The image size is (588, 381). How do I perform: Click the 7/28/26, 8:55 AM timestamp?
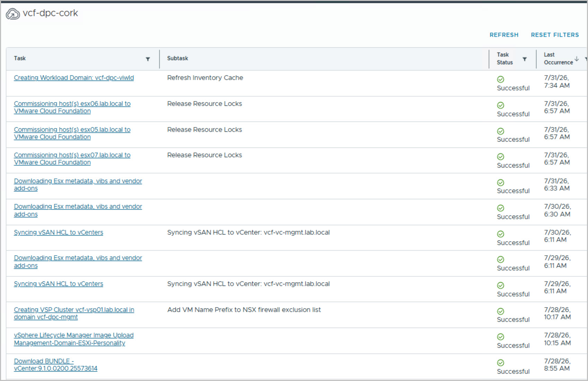(x=557, y=365)
